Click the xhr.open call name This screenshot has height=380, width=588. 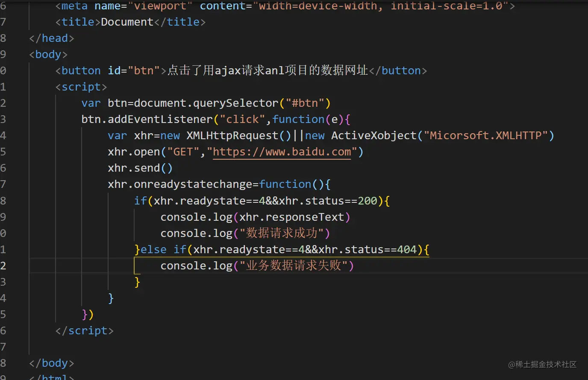click(x=134, y=152)
